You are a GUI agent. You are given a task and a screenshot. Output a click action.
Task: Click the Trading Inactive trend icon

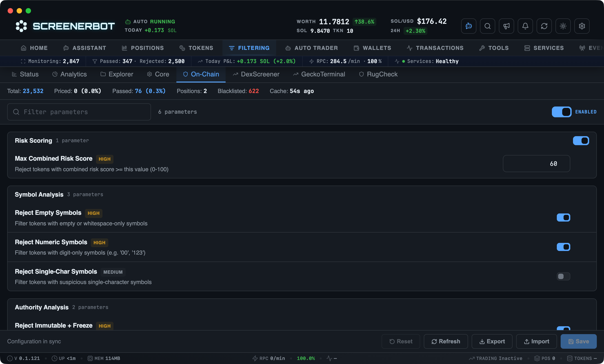click(x=471, y=358)
